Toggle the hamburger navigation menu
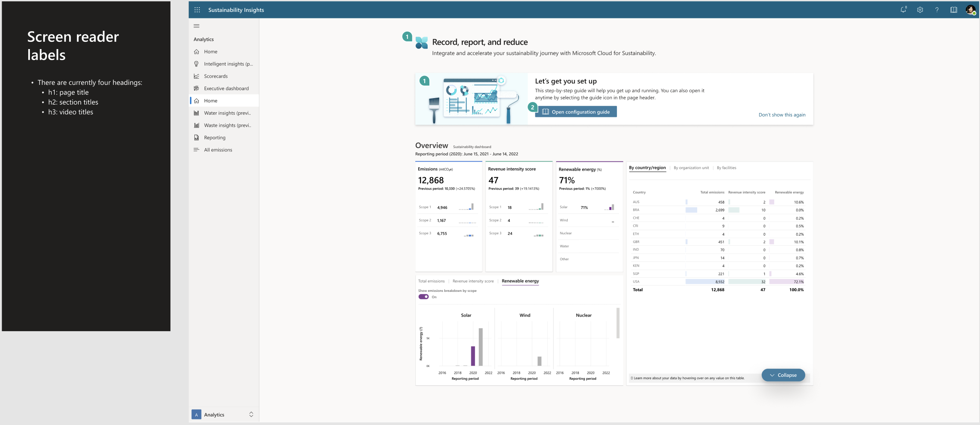The image size is (980, 425). [x=197, y=26]
